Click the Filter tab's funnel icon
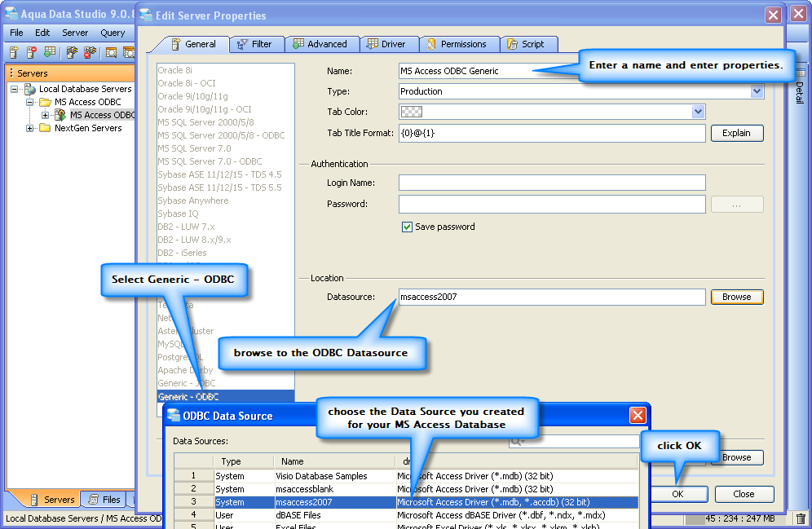The image size is (812, 529). (x=242, y=45)
